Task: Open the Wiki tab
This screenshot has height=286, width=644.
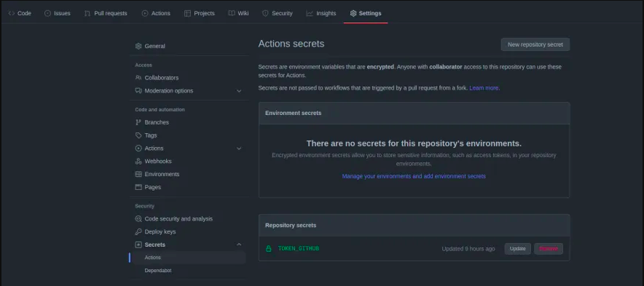Action: point(239,13)
